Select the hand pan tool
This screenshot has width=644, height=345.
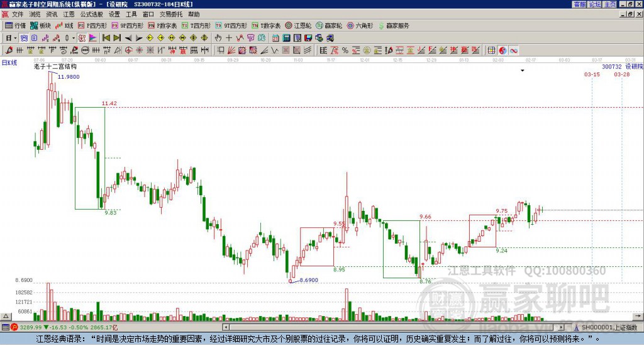[x=218, y=38]
